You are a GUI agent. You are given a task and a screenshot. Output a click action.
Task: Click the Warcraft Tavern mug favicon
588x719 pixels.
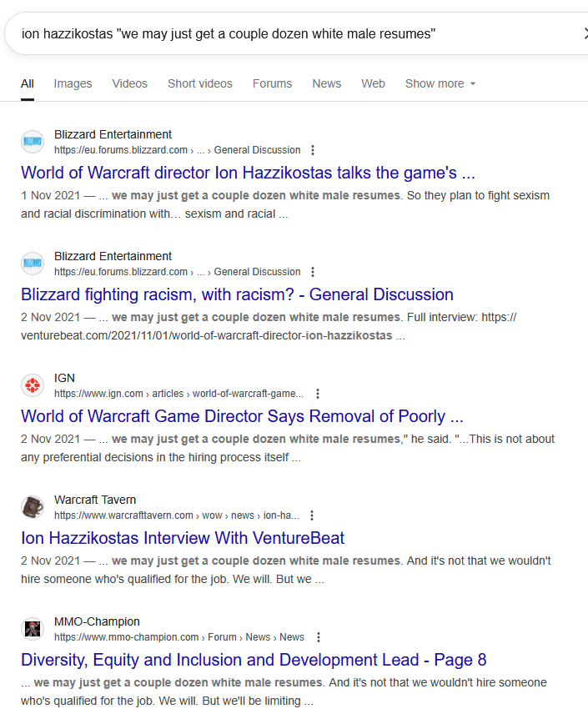coord(33,507)
